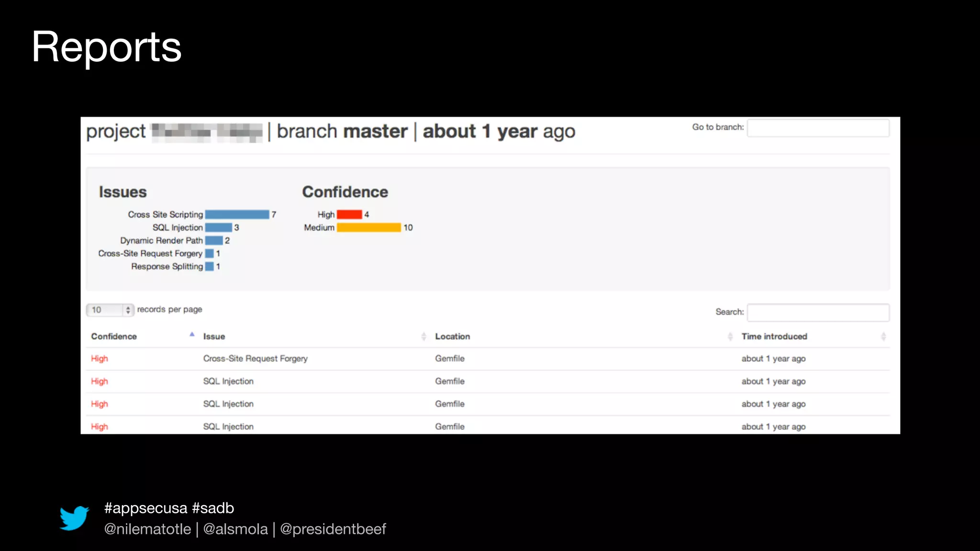
Task: Click the Issues heading
Action: (122, 192)
